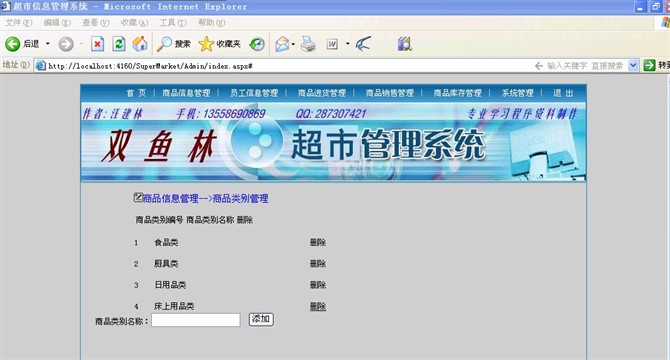Go to 首页 in site navigation
This screenshot has width=670, height=360.
pyautogui.click(x=136, y=93)
